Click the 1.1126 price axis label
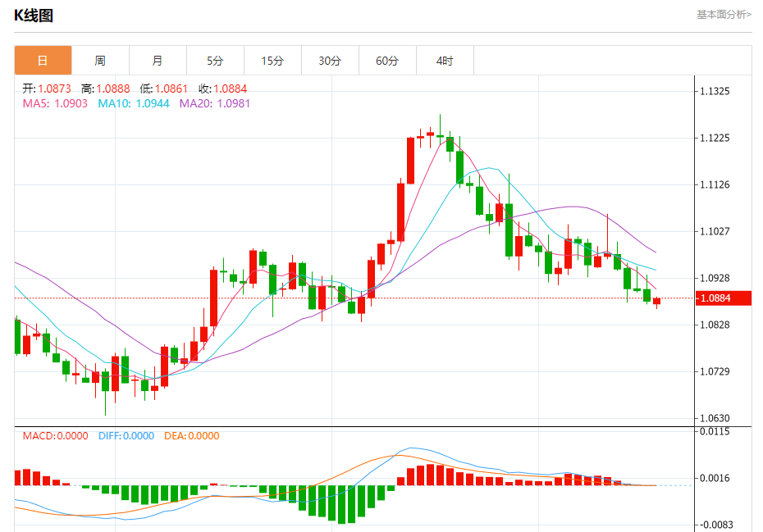The width and height of the screenshot is (763, 532). pyautogui.click(x=715, y=184)
